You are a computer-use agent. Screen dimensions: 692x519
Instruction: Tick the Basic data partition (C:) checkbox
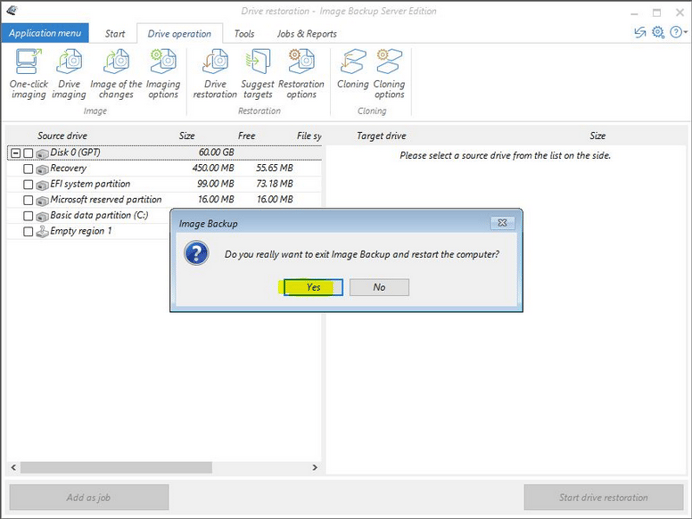(x=28, y=216)
